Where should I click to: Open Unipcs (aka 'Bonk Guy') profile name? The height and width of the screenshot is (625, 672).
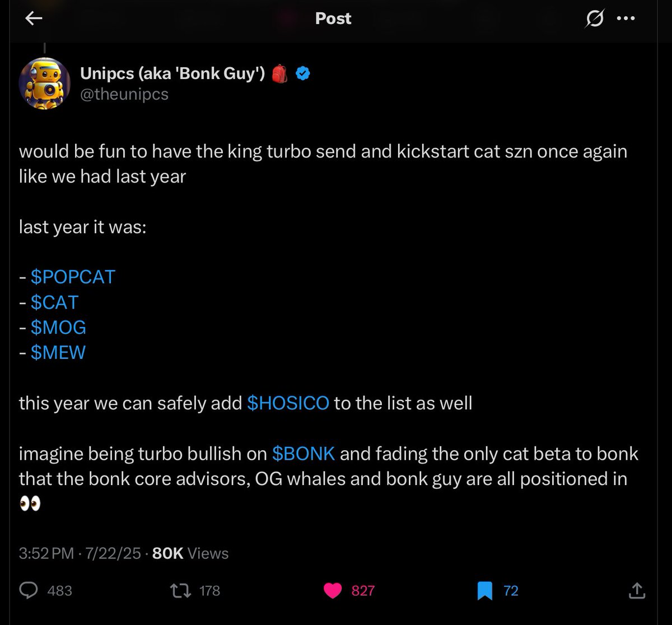(x=172, y=73)
